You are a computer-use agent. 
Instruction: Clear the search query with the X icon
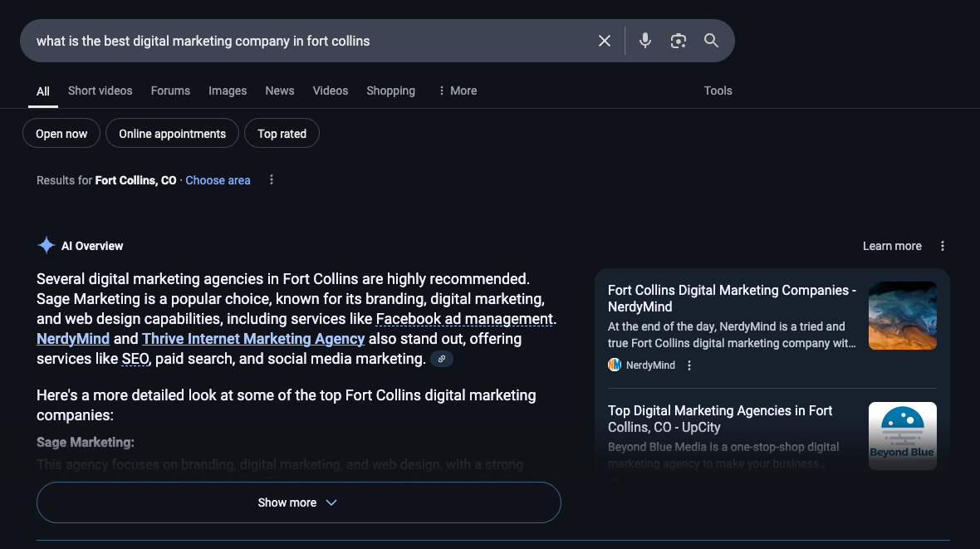[604, 40]
